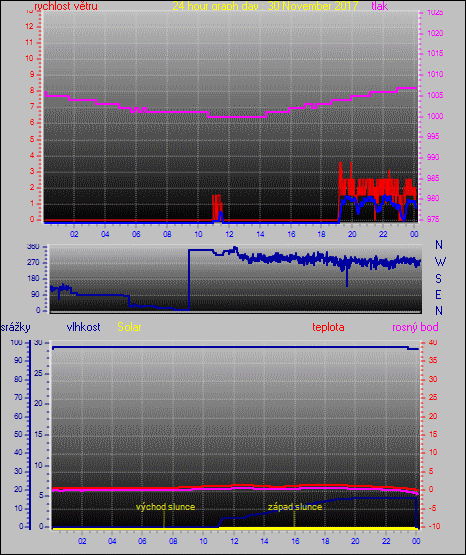Click the '1010' pressure axis value
The height and width of the screenshot is (555, 466).
pyautogui.click(x=435, y=74)
